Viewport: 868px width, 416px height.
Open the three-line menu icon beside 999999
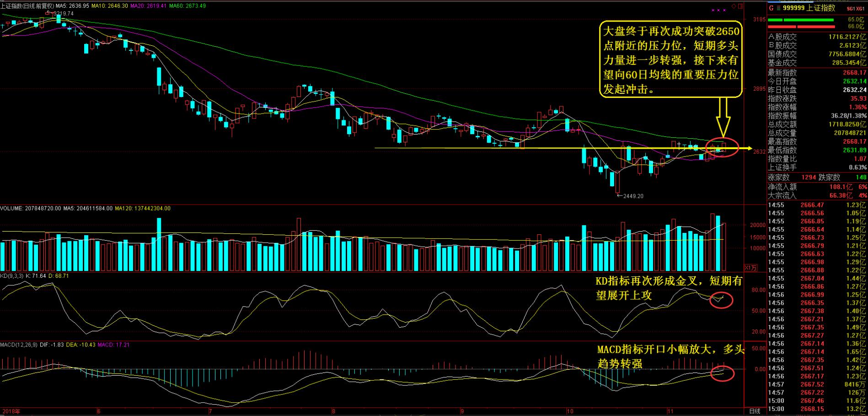tap(778, 8)
